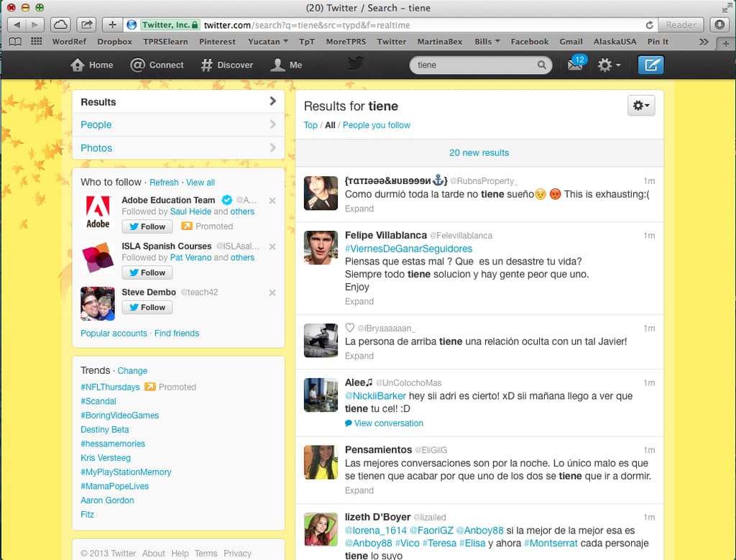Click Safari back button
736x560 pixels.
(x=17, y=25)
